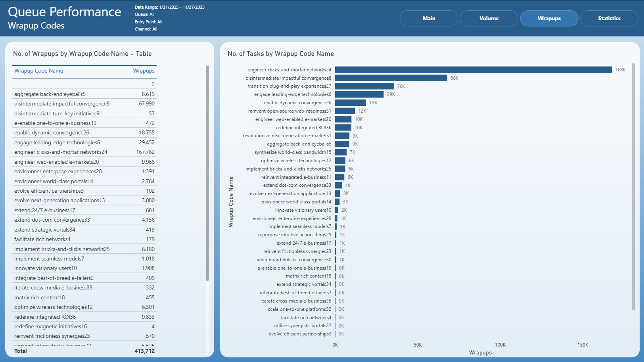644x362 pixels.
Task: Click the Date Range header text
Action: tap(170, 7)
